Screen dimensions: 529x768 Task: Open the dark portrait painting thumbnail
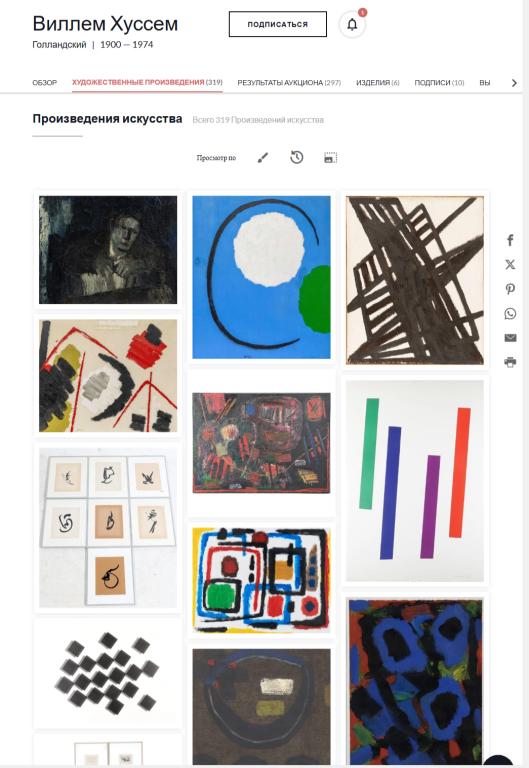[x=108, y=250]
